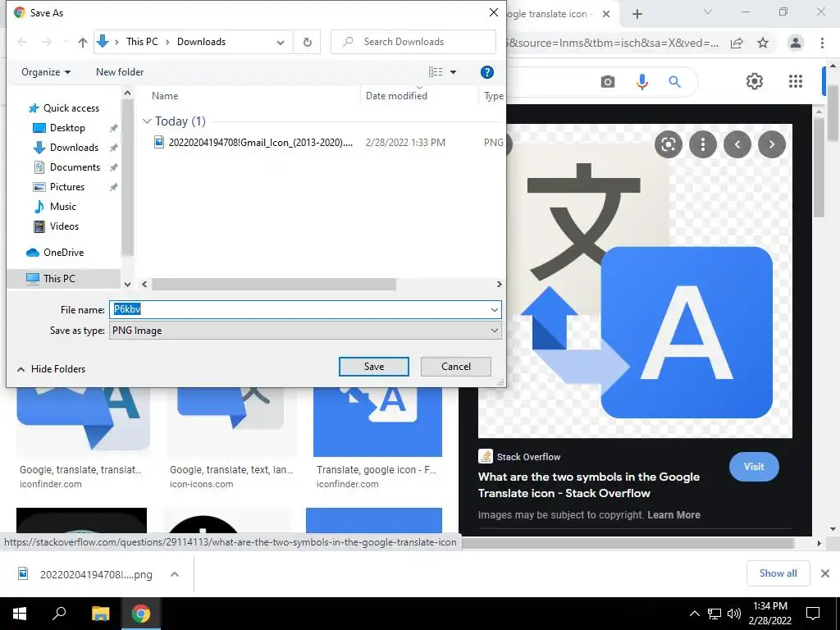Share this page from Chrome address bar
The height and width of the screenshot is (630, 840).
point(737,43)
